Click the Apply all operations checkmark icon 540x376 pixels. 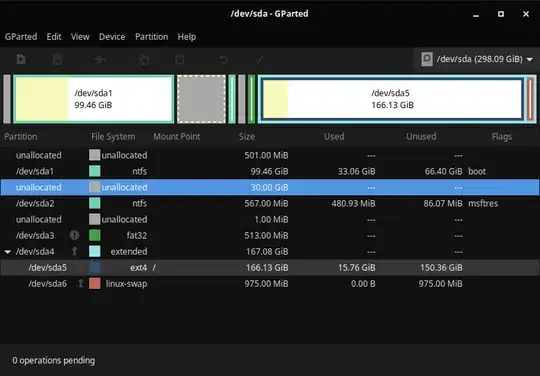coord(259,60)
